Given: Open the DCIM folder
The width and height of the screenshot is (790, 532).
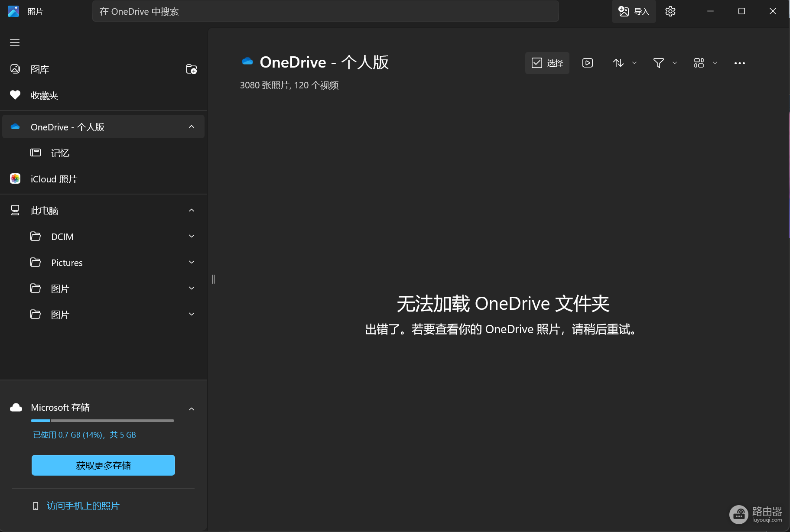Looking at the screenshot, I should 62,237.
